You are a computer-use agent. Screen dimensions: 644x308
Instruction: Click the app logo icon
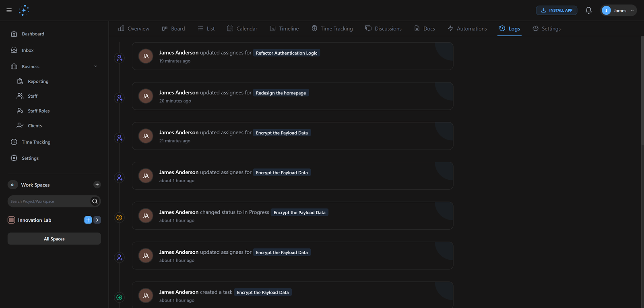click(x=24, y=10)
